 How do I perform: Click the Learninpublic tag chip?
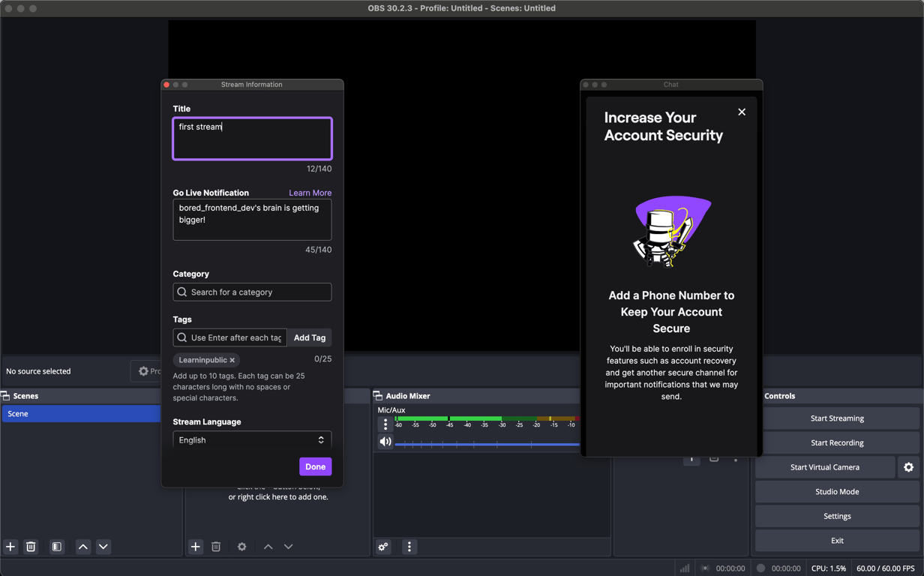[x=206, y=360]
